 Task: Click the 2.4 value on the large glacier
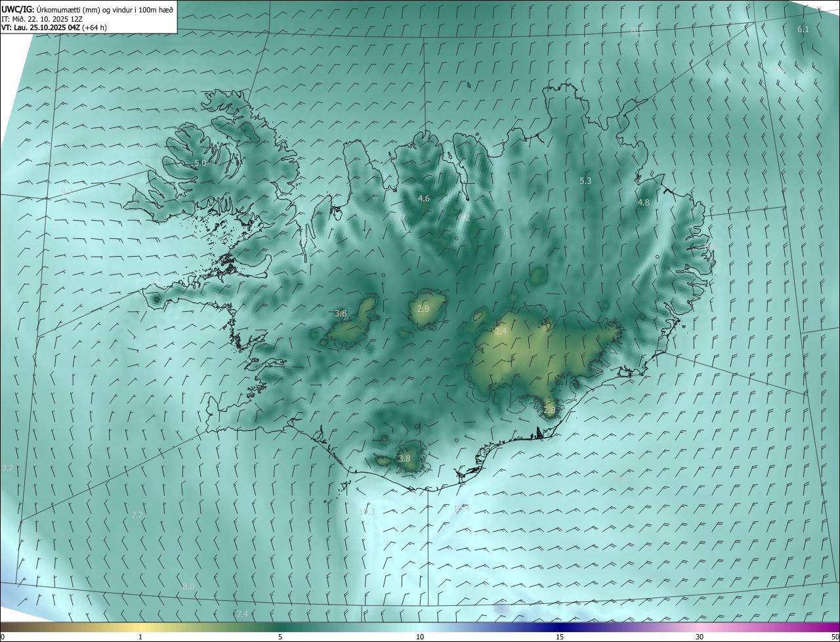coord(501,332)
